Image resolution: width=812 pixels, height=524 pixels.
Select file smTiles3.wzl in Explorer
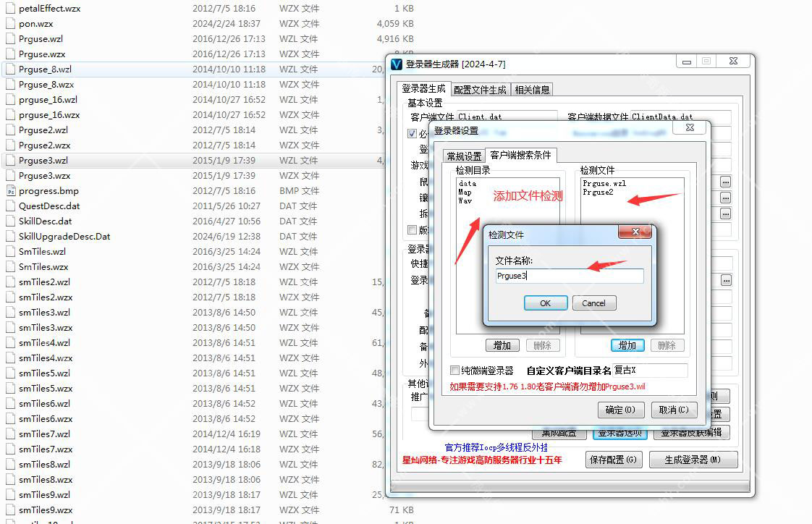45,313
